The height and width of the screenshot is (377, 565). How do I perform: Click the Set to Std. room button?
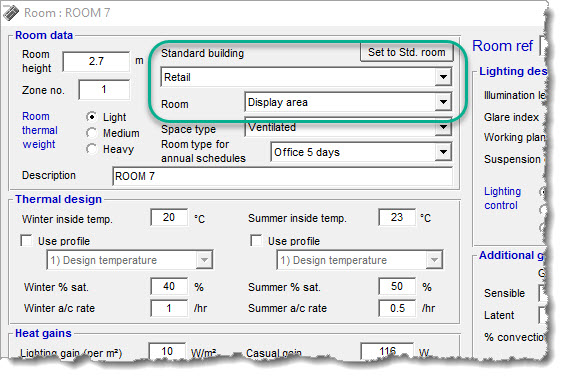coord(406,52)
